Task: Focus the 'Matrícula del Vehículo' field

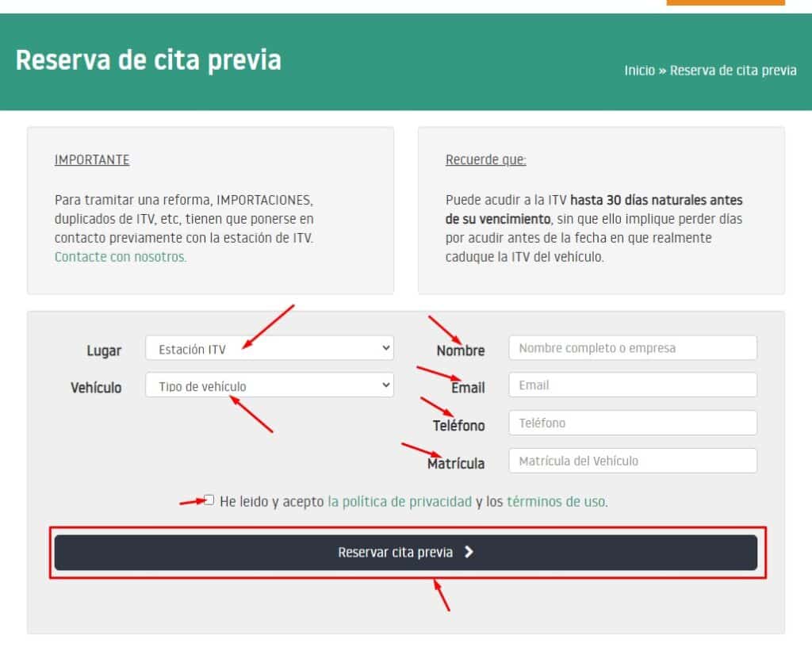Action: coord(633,461)
